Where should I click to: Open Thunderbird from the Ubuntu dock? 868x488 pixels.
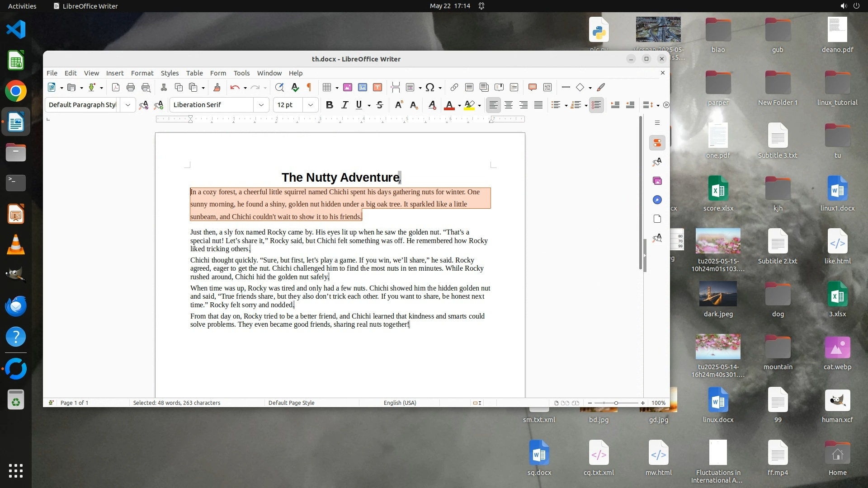16,306
